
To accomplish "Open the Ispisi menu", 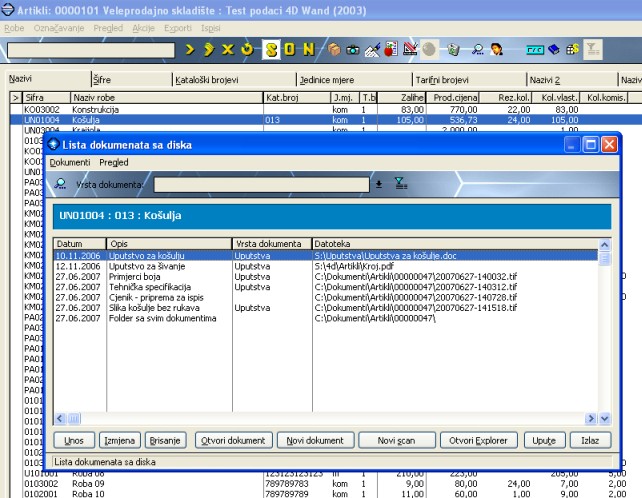I will [x=210, y=28].
